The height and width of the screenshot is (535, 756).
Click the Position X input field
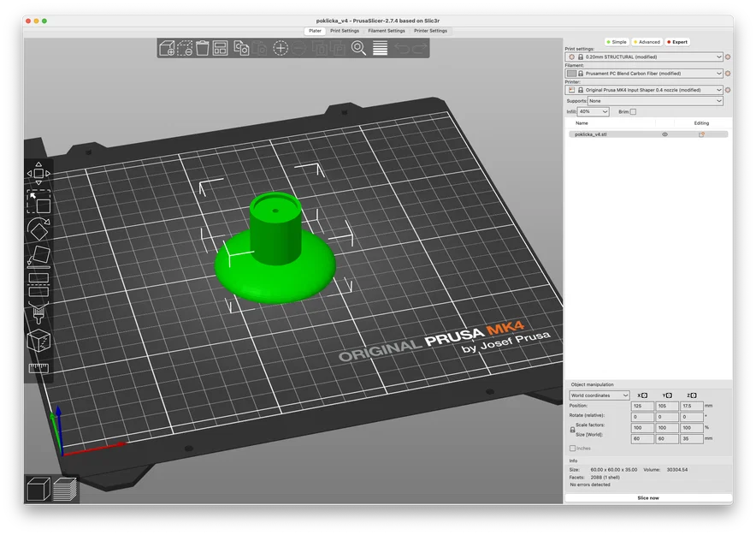(x=642, y=407)
